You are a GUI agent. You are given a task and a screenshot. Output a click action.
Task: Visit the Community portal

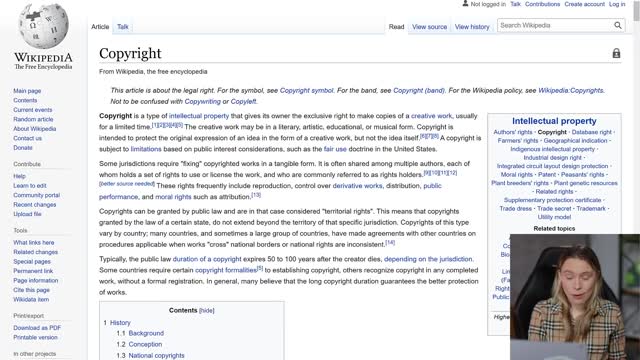(x=36, y=195)
